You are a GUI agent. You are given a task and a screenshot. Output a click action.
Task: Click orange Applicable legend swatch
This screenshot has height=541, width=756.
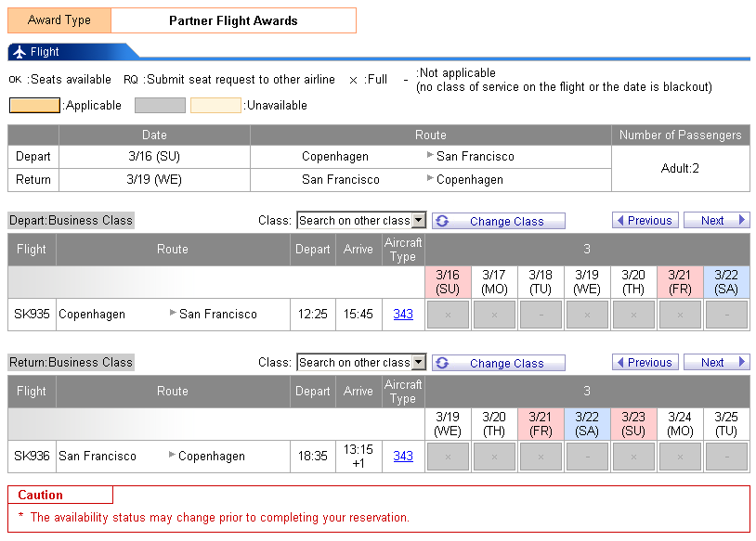(x=33, y=106)
